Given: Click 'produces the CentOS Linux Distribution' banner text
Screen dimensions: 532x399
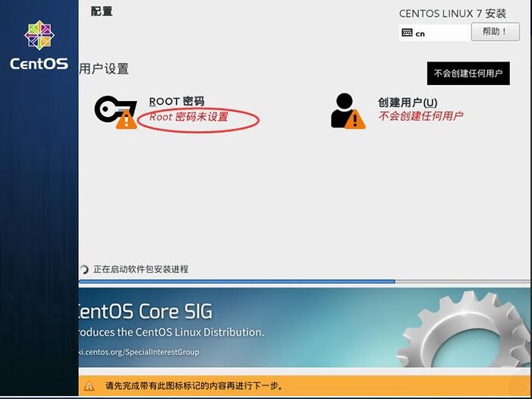Looking at the screenshot, I should pyautogui.click(x=172, y=332).
